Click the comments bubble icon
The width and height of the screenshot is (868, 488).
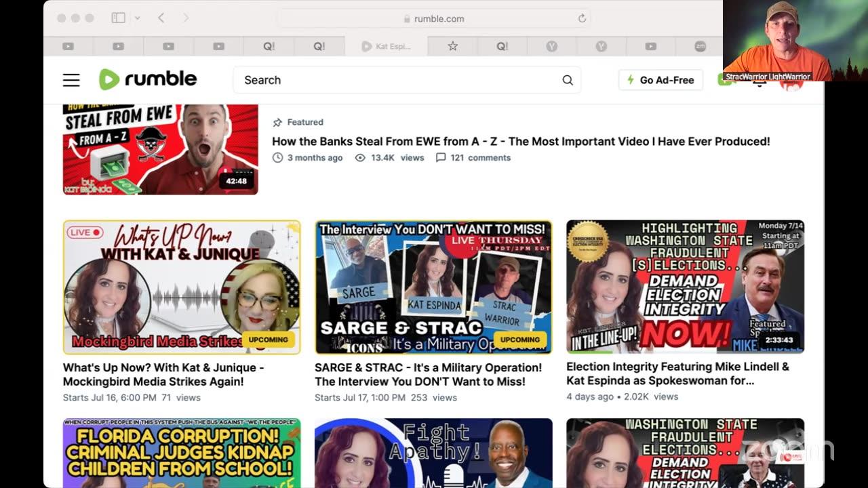441,158
